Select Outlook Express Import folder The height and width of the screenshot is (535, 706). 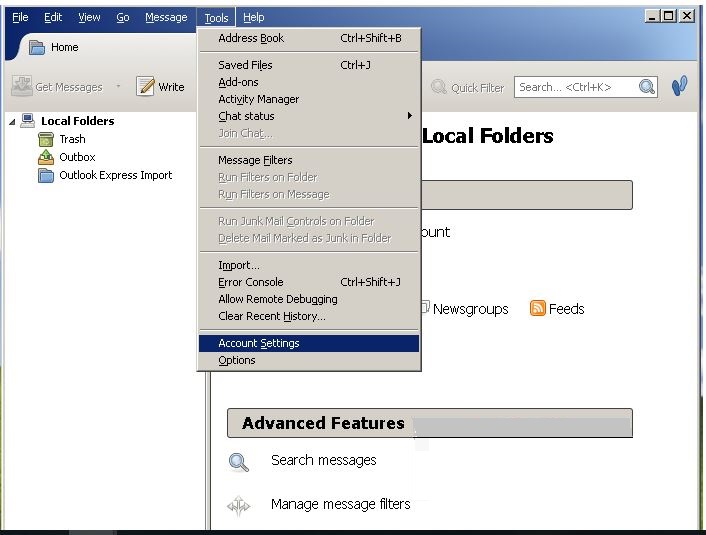tap(116, 175)
